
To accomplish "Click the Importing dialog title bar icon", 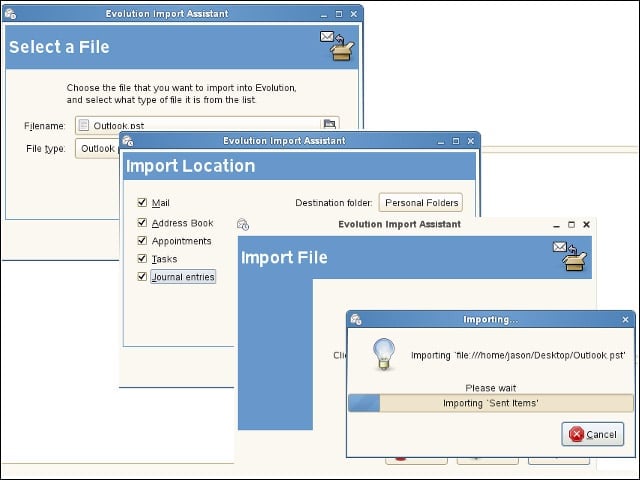I will (356, 320).
